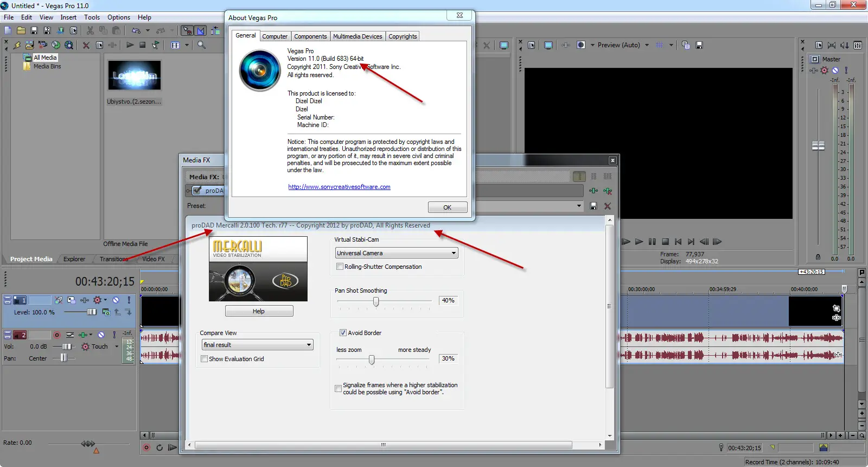
Task: Click Stop Preview icon in Project Media
Action: 143,45
